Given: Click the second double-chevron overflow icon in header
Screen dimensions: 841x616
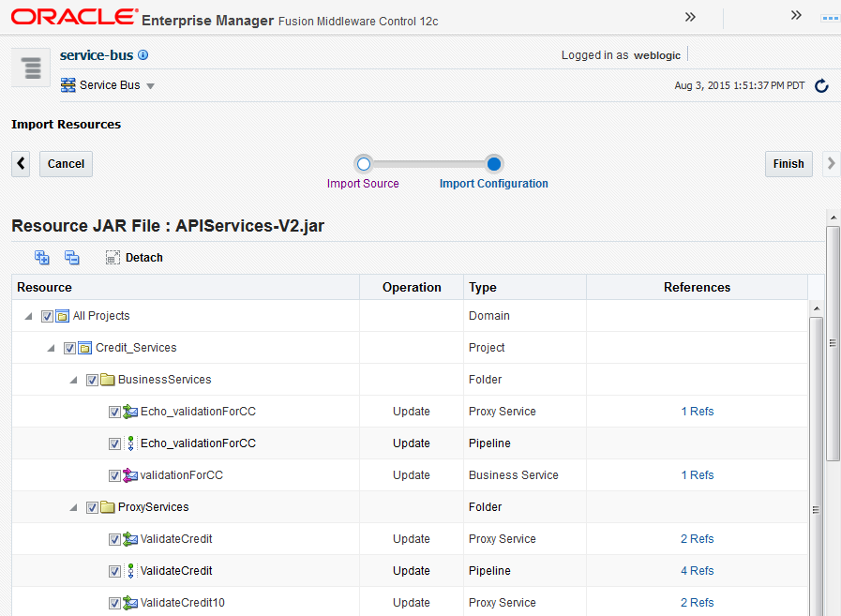Looking at the screenshot, I should tap(796, 15).
